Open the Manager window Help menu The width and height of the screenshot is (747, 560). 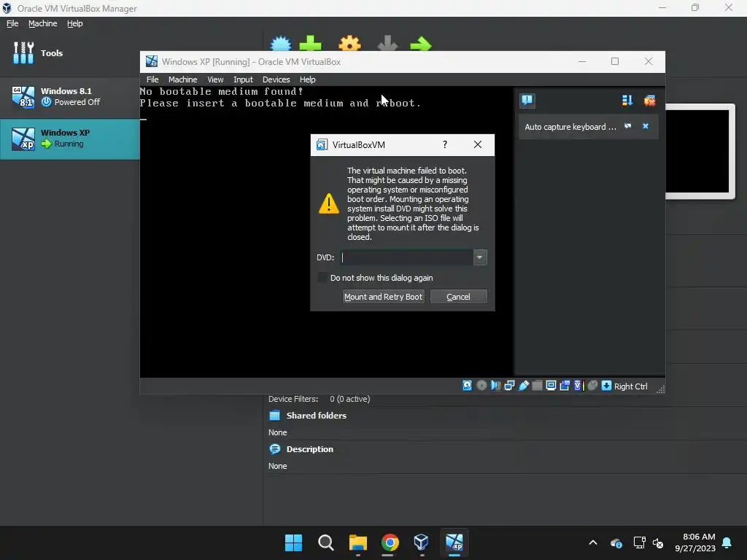point(75,23)
